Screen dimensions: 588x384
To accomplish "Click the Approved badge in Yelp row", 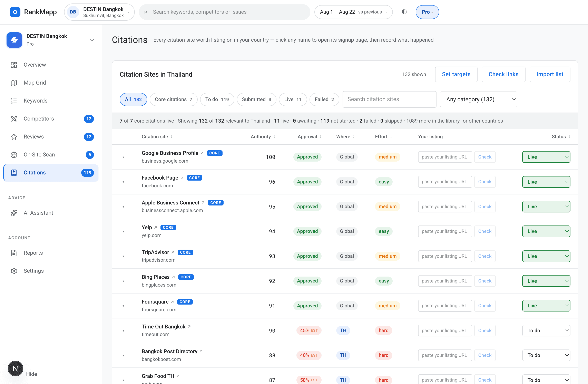I will (x=307, y=231).
